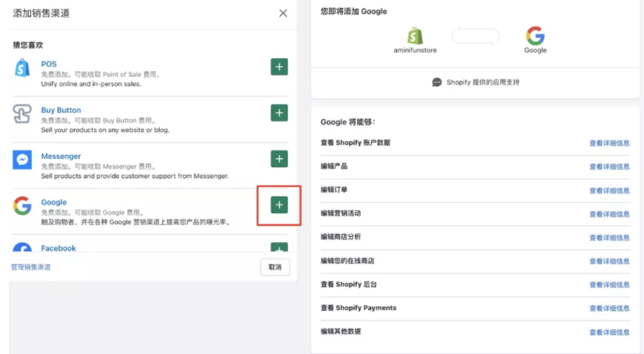
Task: Click the Buy Button icon
Action: click(x=22, y=114)
